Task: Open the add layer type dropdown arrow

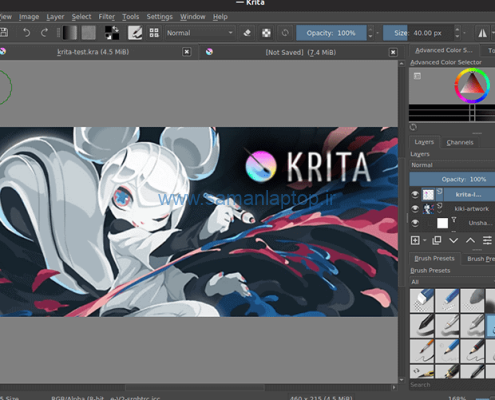Action: coord(425,240)
